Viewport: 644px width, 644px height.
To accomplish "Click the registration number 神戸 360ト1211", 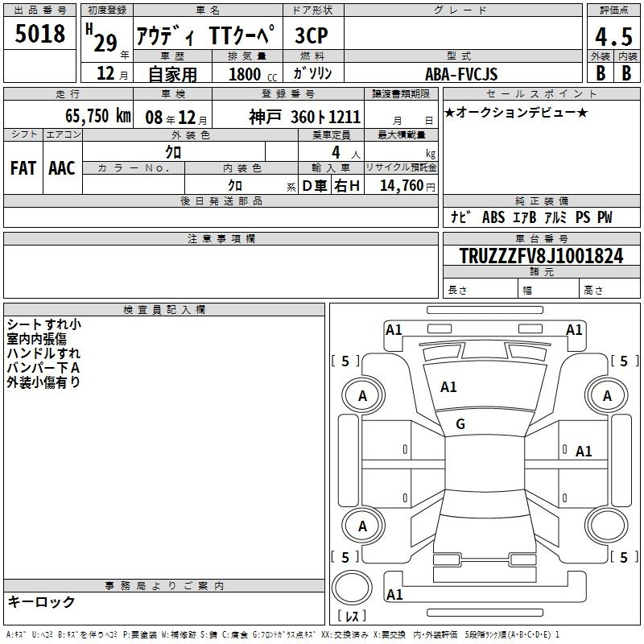I will (x=304, y=116).
